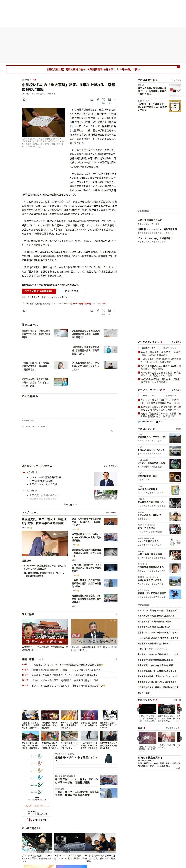Click next arrow on 動画ランキング carousel
Viewport: 186px width, 868px height.
(x=180, y=709)
